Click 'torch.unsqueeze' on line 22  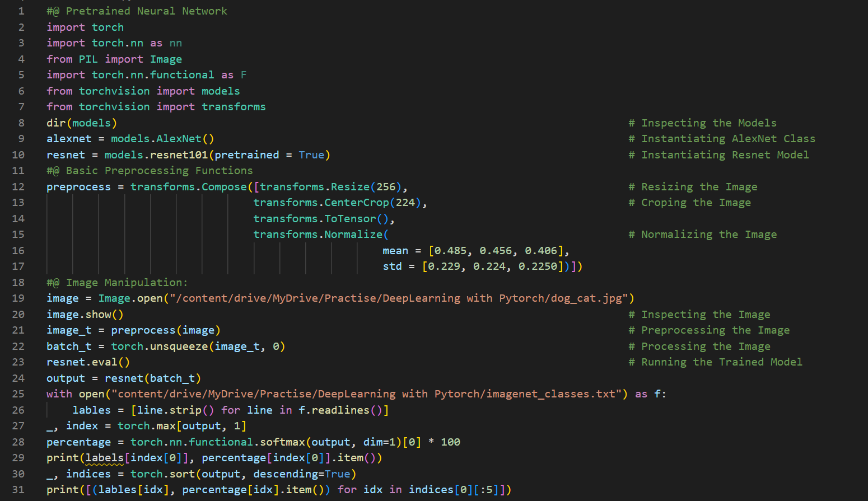[x=159, y=347]
